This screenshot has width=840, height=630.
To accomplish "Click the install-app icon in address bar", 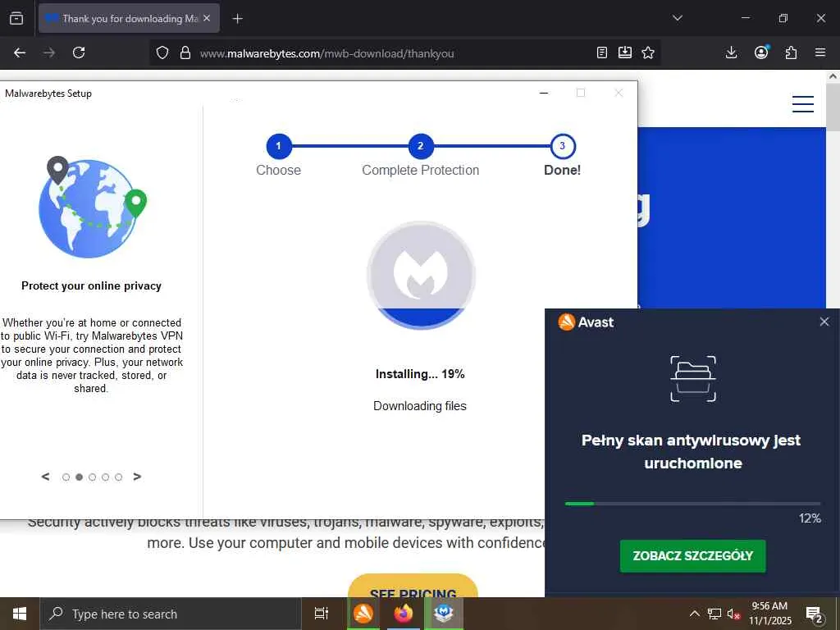I will pyautogui.click(x=625, y=52).
